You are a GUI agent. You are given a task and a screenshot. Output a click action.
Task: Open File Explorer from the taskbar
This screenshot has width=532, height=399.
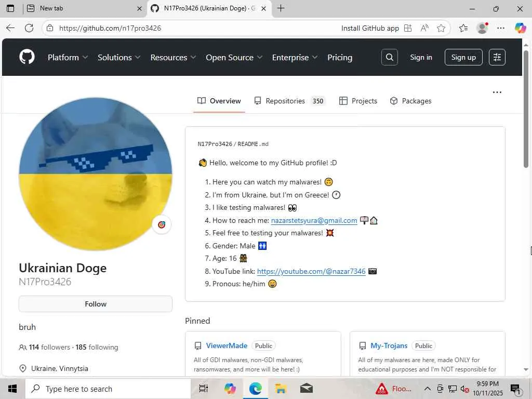pos(281,389)
